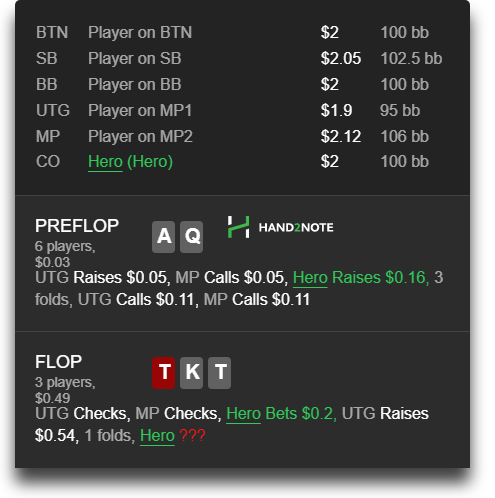Click the FLOP section heading
This screenshot has width=495, height=498.
(58, 362)
